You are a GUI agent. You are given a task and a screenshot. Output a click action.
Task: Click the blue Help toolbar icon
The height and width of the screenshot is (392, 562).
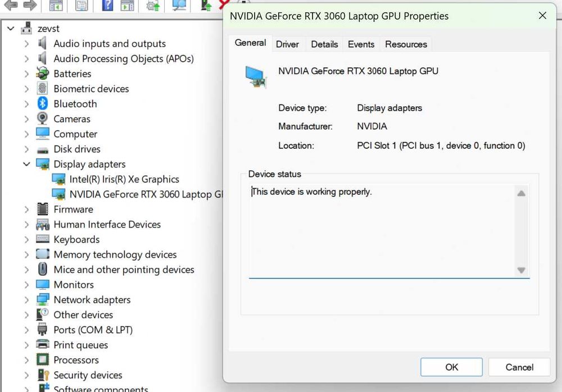(x=107, y=6)
